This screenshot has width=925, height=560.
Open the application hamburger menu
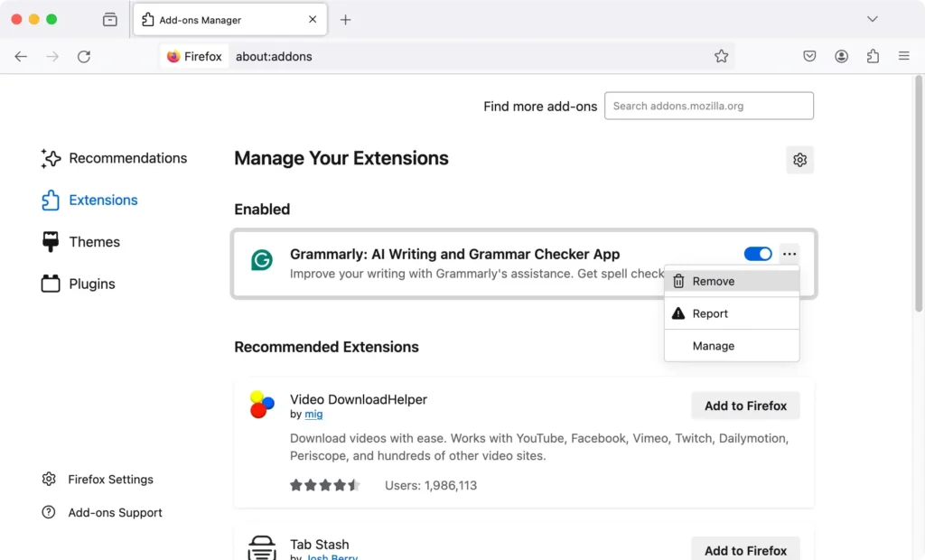point(904,56)
